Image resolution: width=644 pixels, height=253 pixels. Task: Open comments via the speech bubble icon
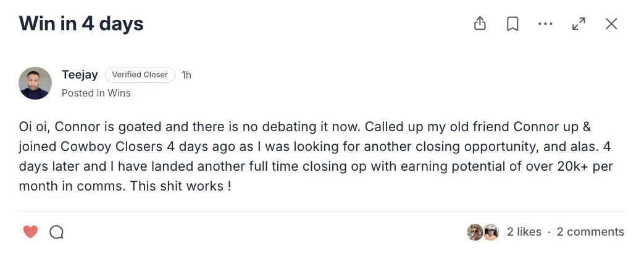pyautogui.click(x=56, y=233)
